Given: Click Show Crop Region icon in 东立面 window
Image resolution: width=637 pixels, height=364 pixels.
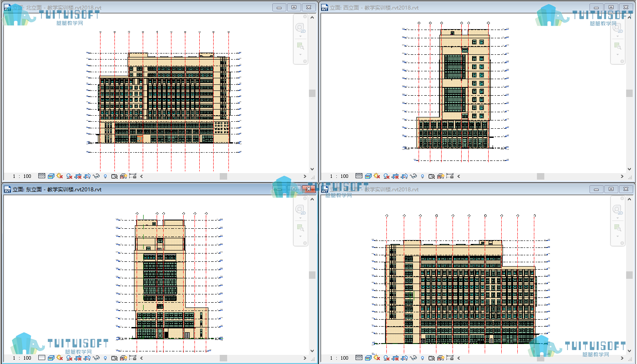Looking at the screenshot, I should 87,358.
